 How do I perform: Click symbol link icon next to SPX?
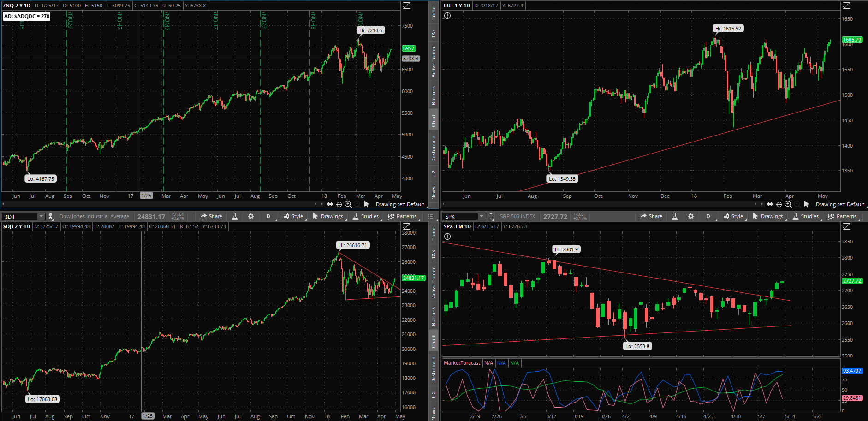click(x=491, y=216)
